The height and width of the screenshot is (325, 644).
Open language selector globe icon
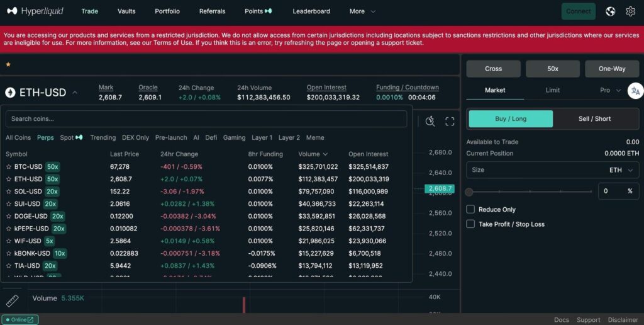click(x=610, y=11)
